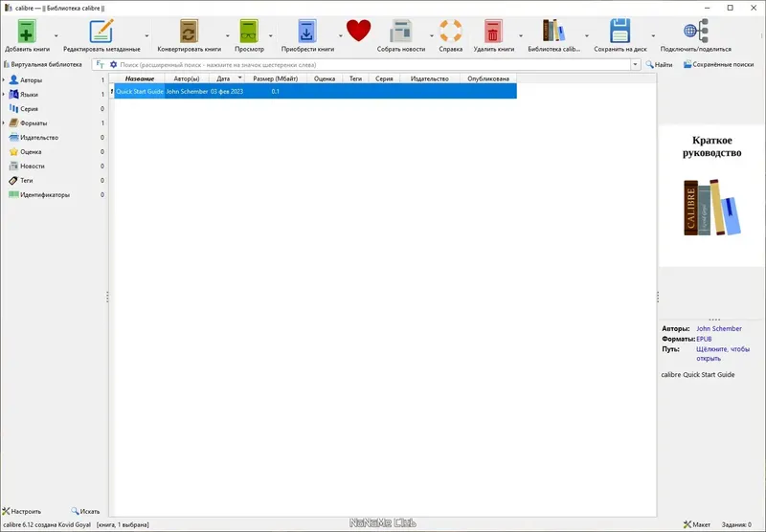Click the Convert books icon
The image size is (766, 532).
point(189,32)
